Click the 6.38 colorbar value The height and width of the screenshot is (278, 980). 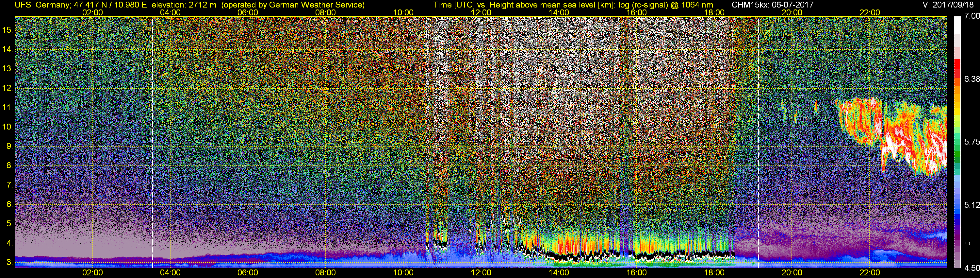972,79
